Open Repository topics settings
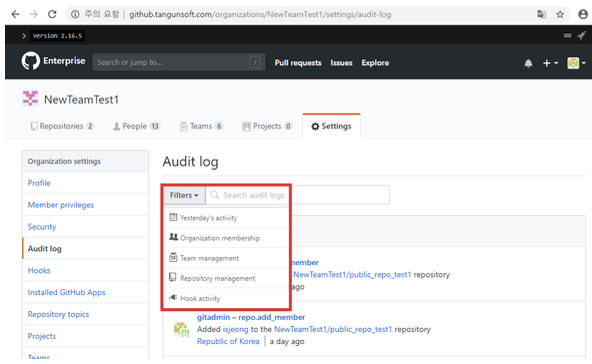 tap(59, 315)
